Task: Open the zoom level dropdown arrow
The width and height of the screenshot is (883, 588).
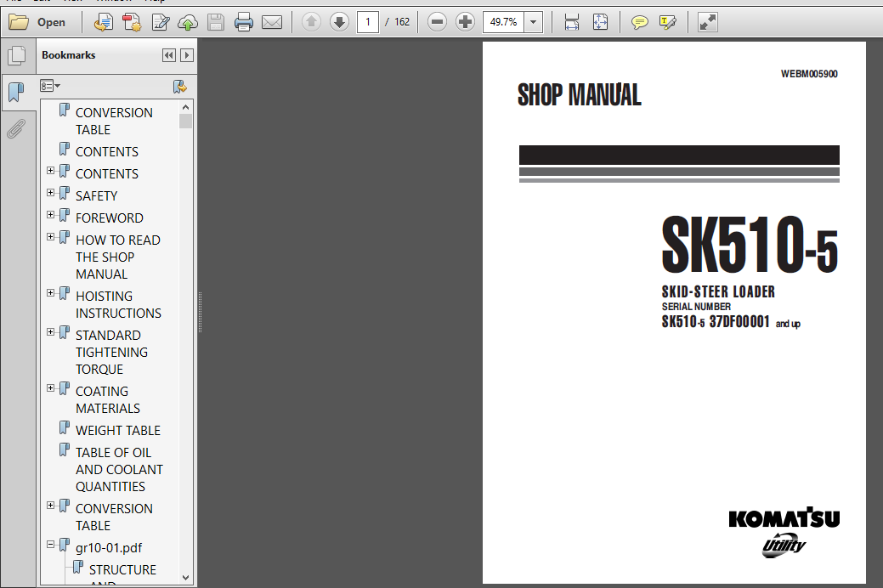Action: (x=534, y=23)
